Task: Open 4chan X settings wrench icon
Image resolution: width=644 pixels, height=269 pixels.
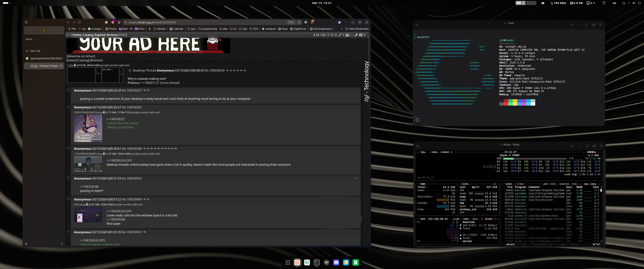Action: click(356, 35)
